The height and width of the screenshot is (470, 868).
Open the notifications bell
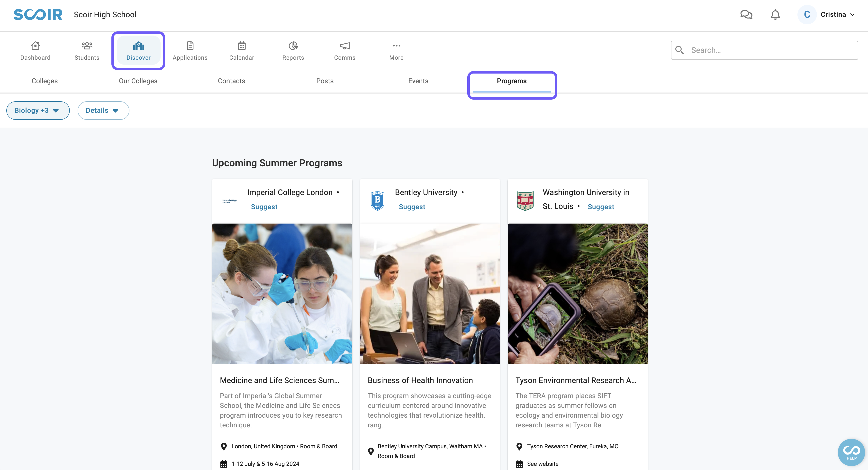tap(775, 15)
